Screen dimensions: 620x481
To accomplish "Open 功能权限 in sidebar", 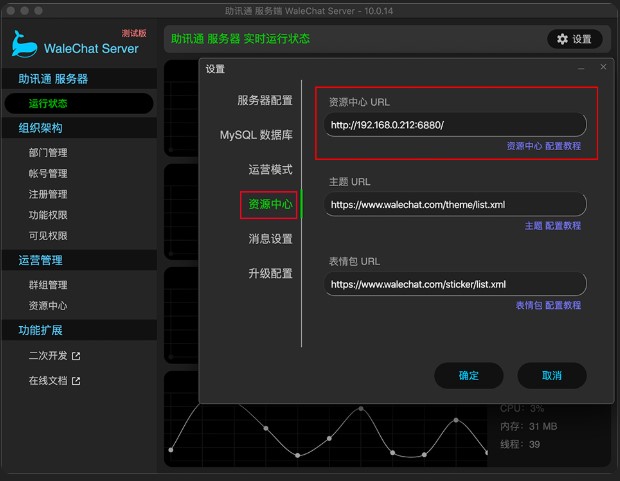I will [48, 215].
